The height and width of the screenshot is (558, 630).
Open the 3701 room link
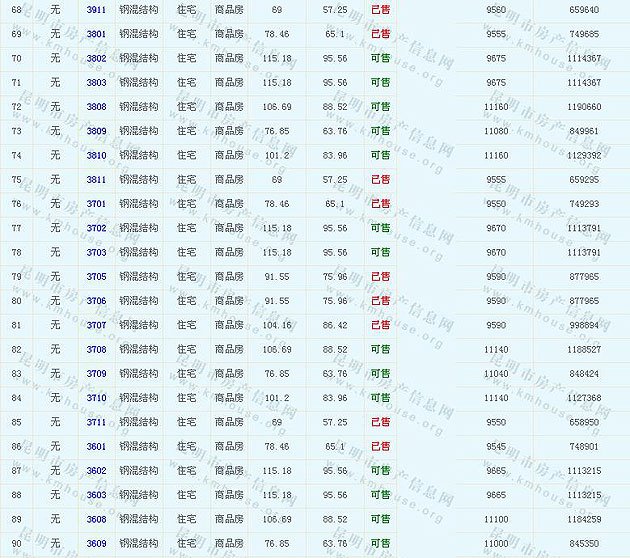click(x=96, y=204)
